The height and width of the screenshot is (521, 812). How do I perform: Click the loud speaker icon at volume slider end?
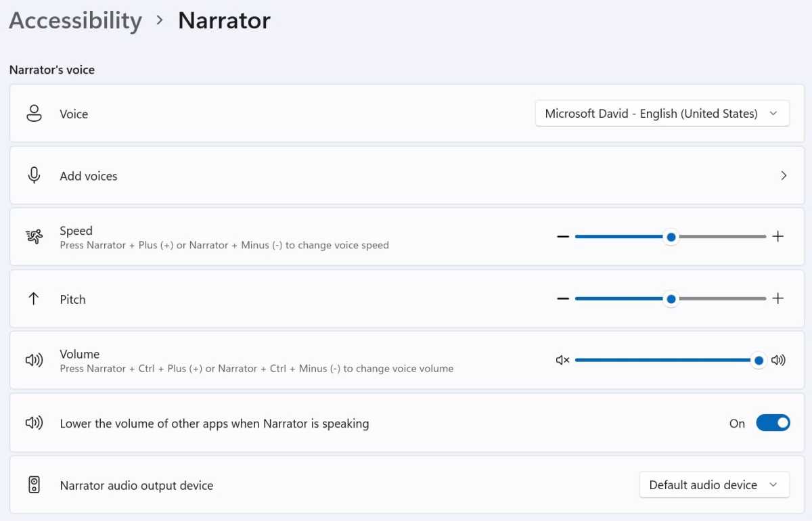(779, 361)
